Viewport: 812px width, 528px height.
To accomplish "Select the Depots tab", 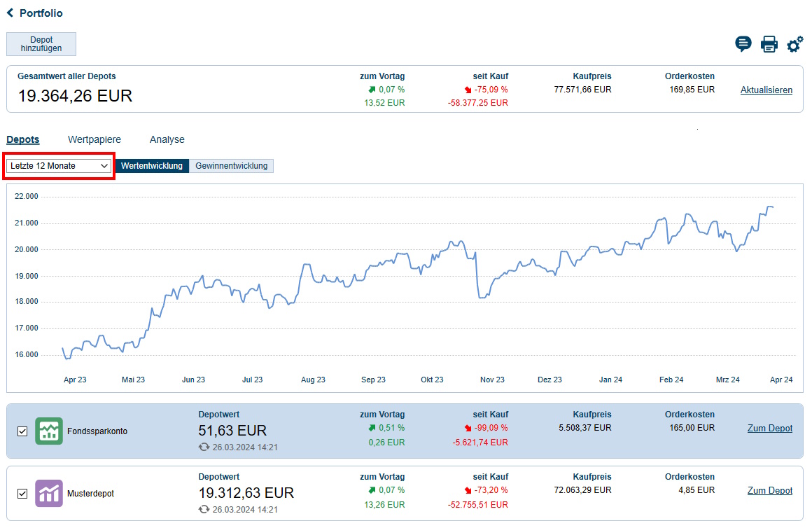I will 23,139.
